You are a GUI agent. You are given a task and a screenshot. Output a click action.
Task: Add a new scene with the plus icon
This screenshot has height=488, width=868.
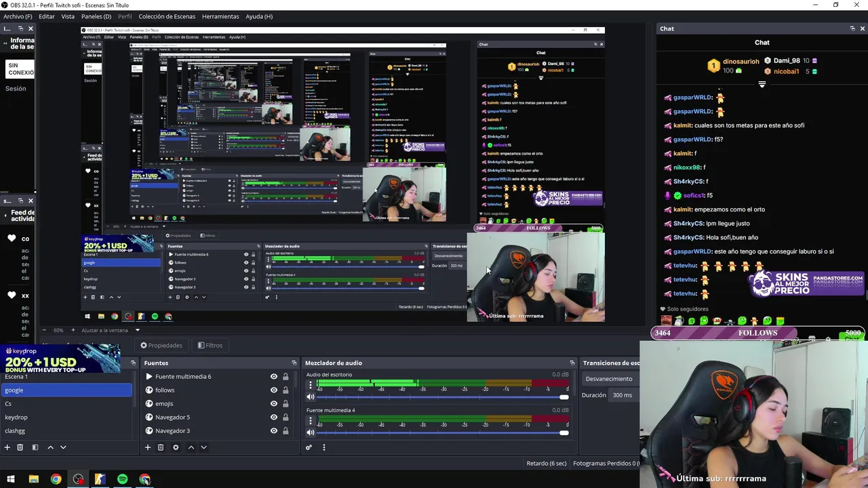[x=7, y=447]
